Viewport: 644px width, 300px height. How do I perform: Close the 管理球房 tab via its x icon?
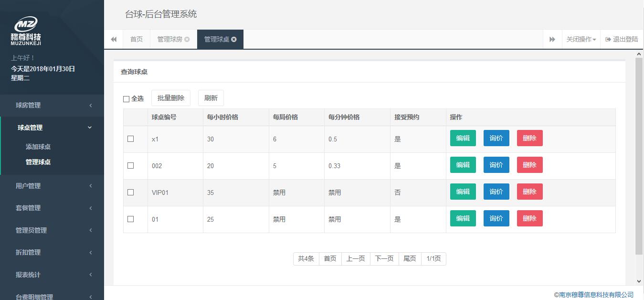(187, 40)
